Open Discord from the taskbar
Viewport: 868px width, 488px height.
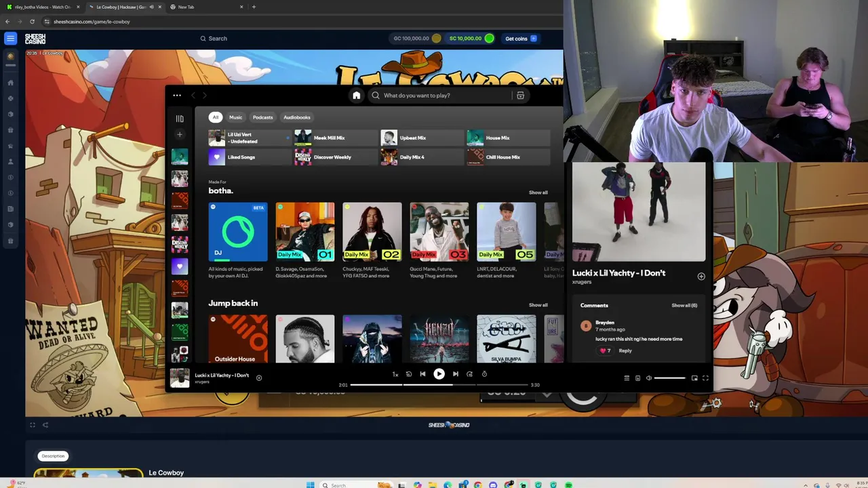click(x=493, y=485)
